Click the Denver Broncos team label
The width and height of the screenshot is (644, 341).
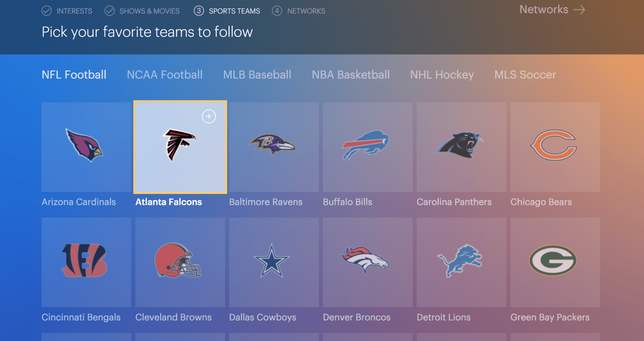(357, 317)
